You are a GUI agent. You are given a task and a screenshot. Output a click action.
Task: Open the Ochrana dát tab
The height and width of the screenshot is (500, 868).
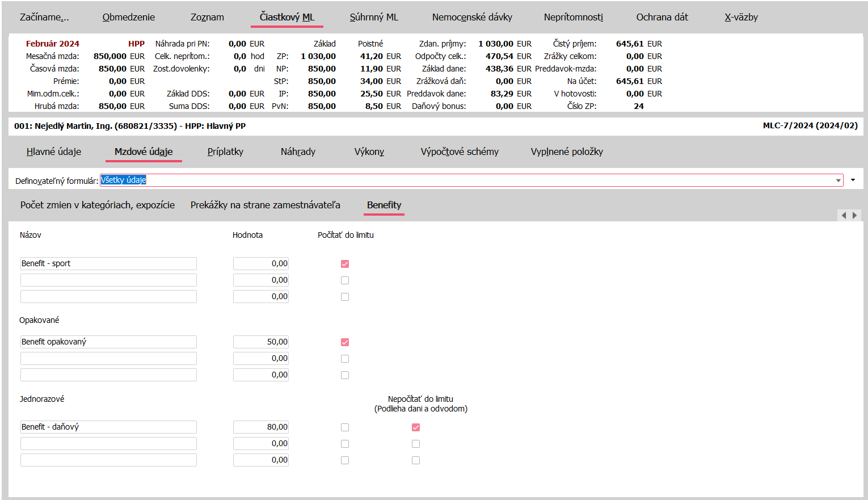tap(661, 17)
